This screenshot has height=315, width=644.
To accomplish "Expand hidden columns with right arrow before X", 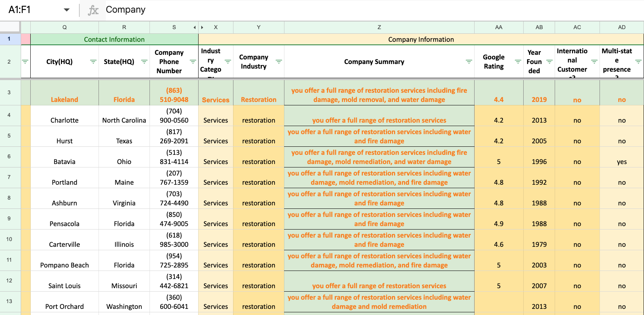I will tap(202, 27).
